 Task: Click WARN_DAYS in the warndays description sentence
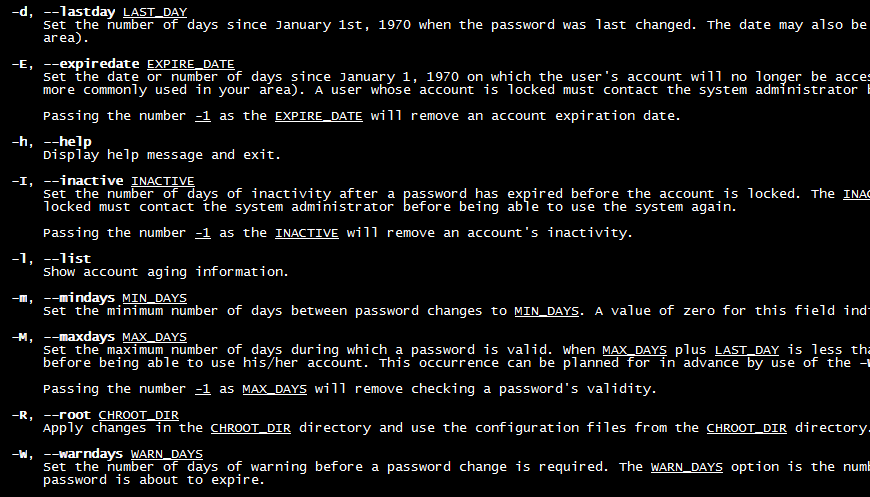tap(687, 467)
